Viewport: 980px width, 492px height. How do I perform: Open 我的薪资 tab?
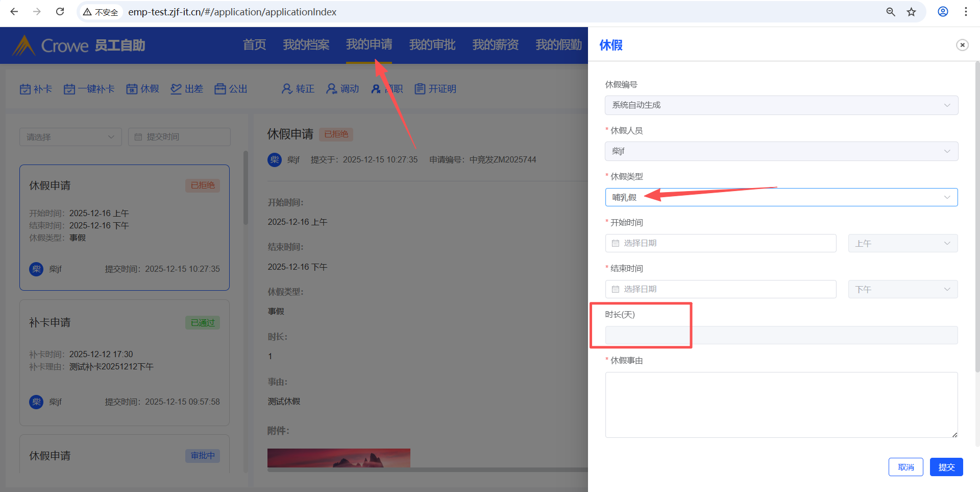496,45
